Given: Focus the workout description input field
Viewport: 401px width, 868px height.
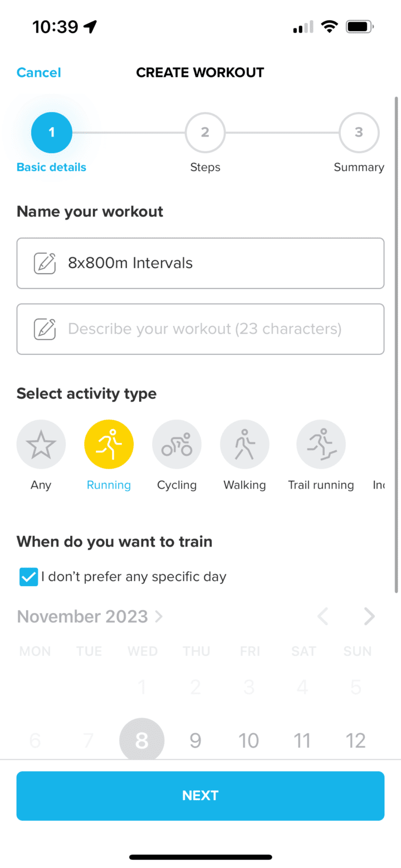Looking at the screenshot, I should click(212, 329).
